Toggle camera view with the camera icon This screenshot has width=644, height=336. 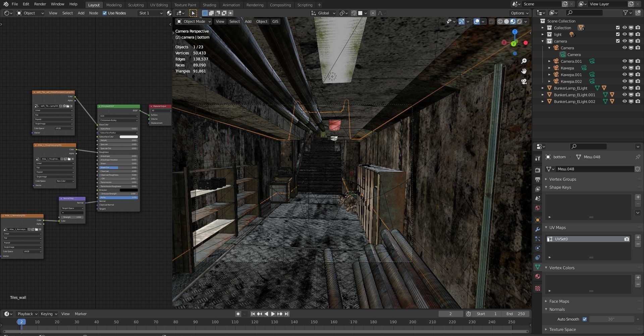coord(524,81)
